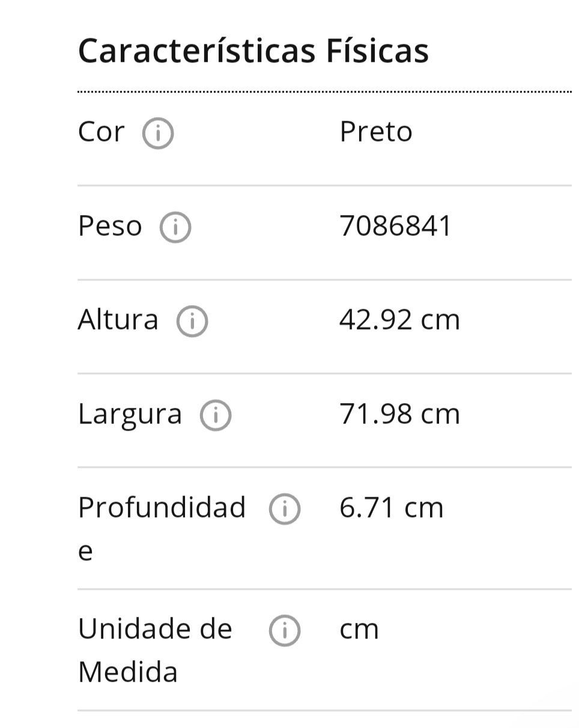Open the Profundidade info icon

(x=285, y=509)
